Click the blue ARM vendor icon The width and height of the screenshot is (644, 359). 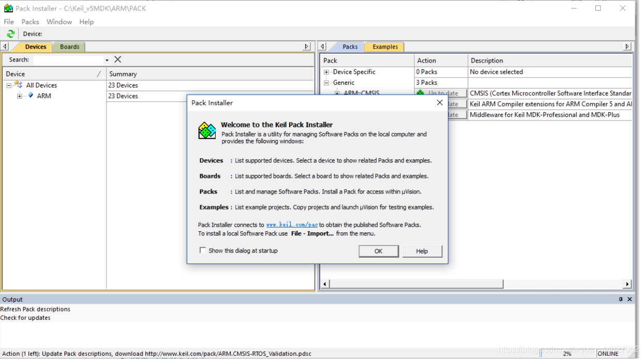(31, 96)
